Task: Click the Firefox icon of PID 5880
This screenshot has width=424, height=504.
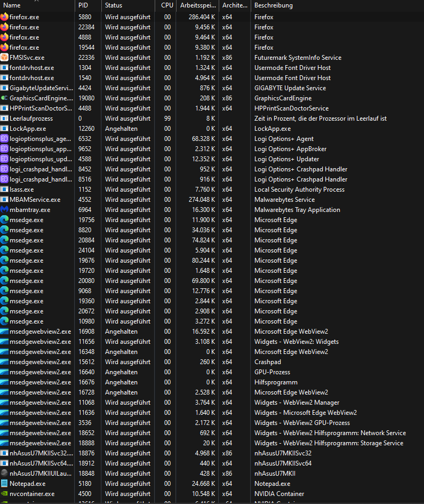Action: click(x=4, y=17)
